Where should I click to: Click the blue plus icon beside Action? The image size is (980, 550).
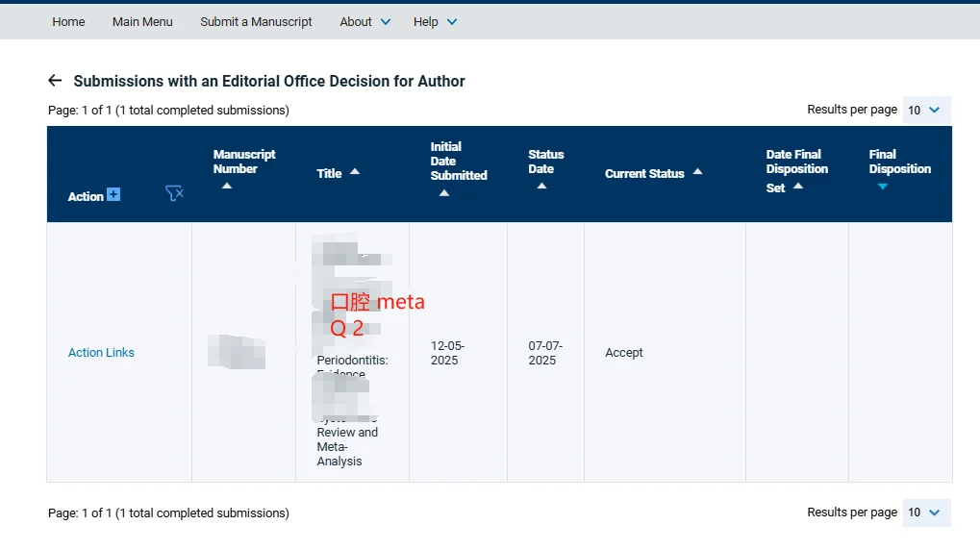pos(113,194)
